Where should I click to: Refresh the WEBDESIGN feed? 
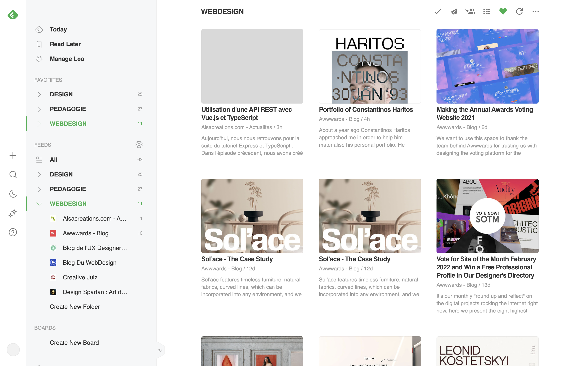(519, 11)
